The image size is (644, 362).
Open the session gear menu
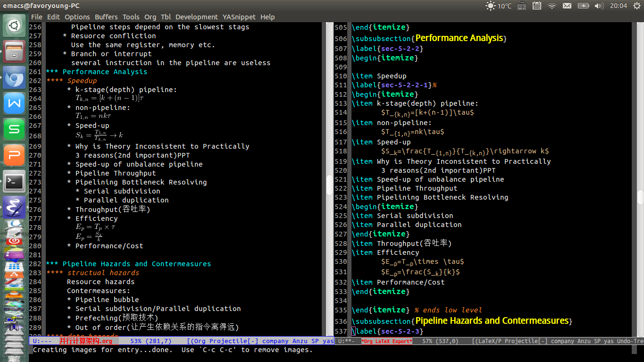[638, 6]
